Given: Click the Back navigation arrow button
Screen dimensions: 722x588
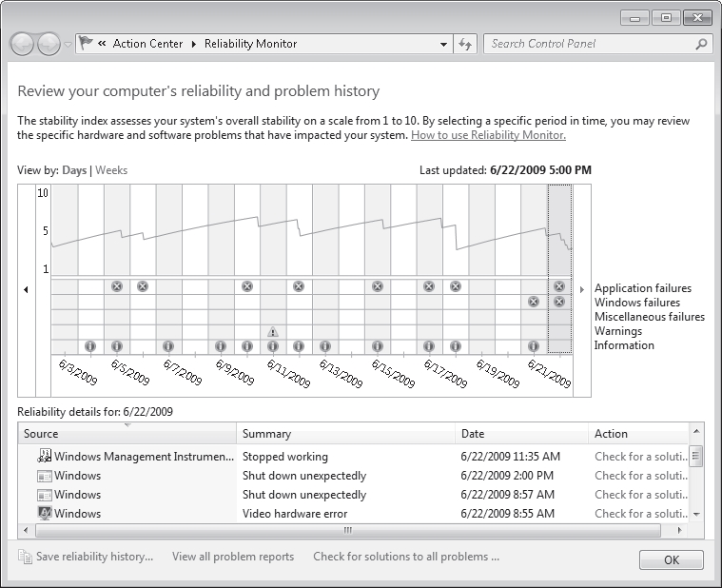Looking at the screenshot, I should coord(23,44).
